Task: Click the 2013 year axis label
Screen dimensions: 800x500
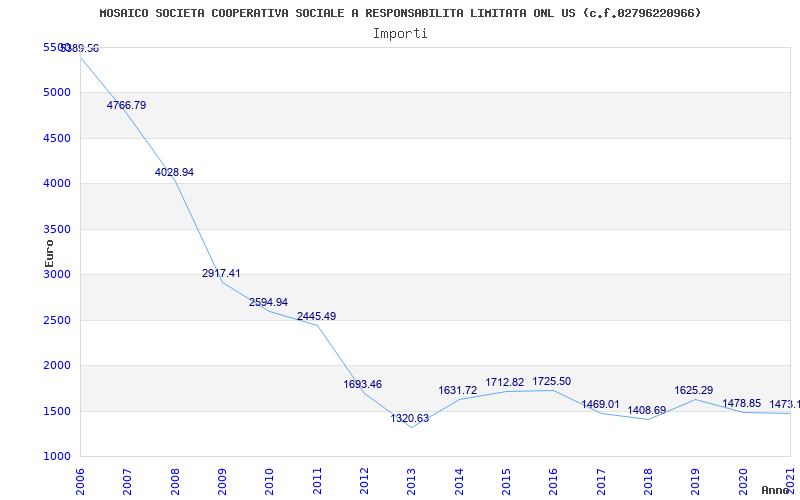Action: pos(412,482)
